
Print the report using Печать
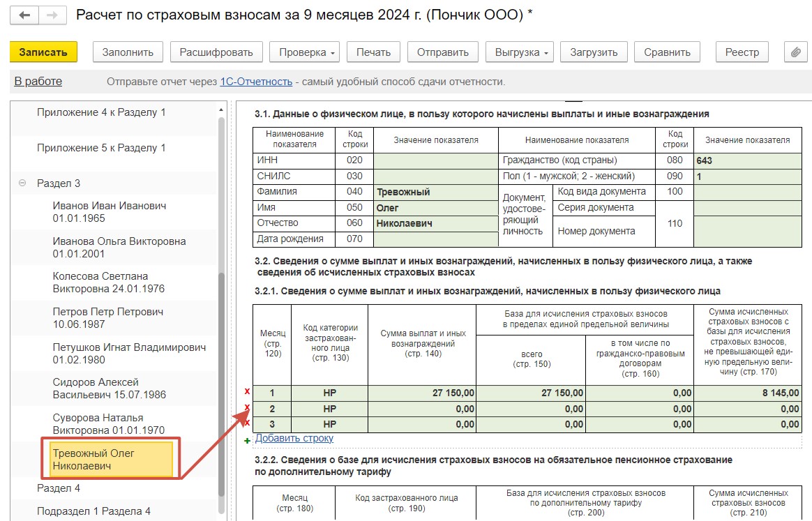pos(373,52)
